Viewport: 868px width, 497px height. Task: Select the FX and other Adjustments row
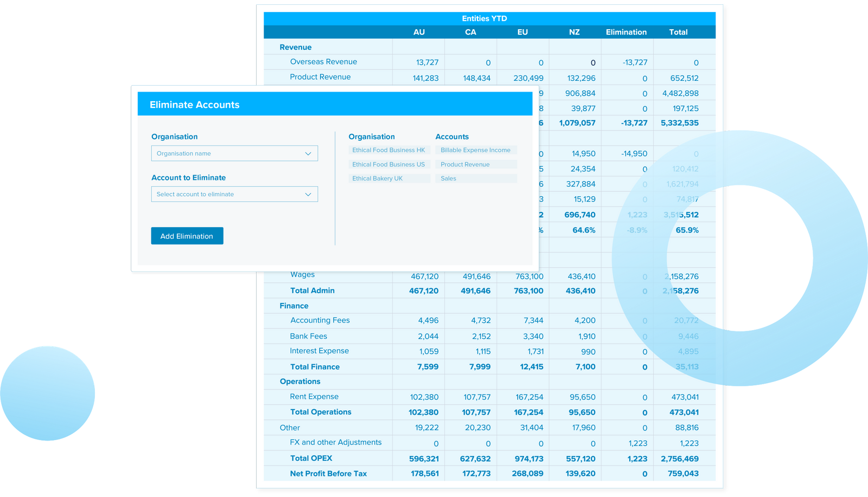[335, 442]
